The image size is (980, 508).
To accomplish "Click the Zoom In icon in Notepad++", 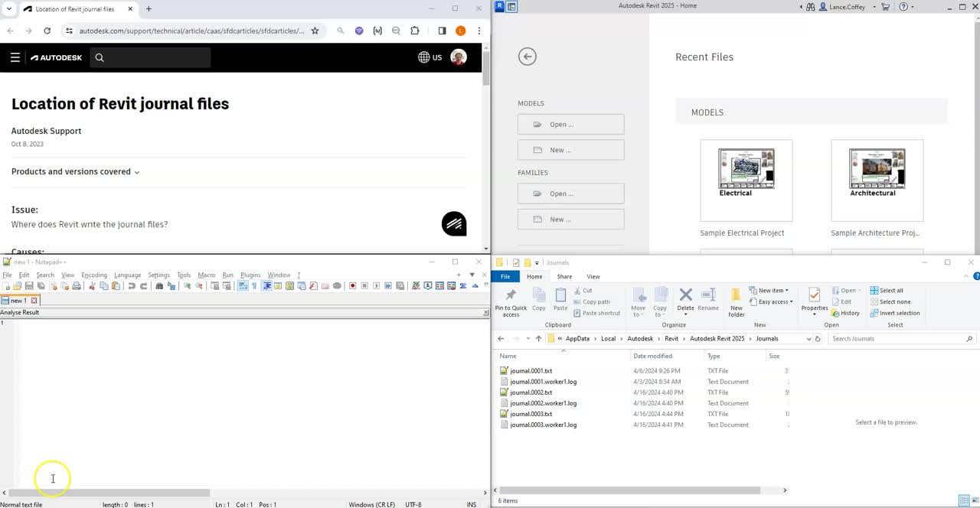I will [x=187, y=286].
